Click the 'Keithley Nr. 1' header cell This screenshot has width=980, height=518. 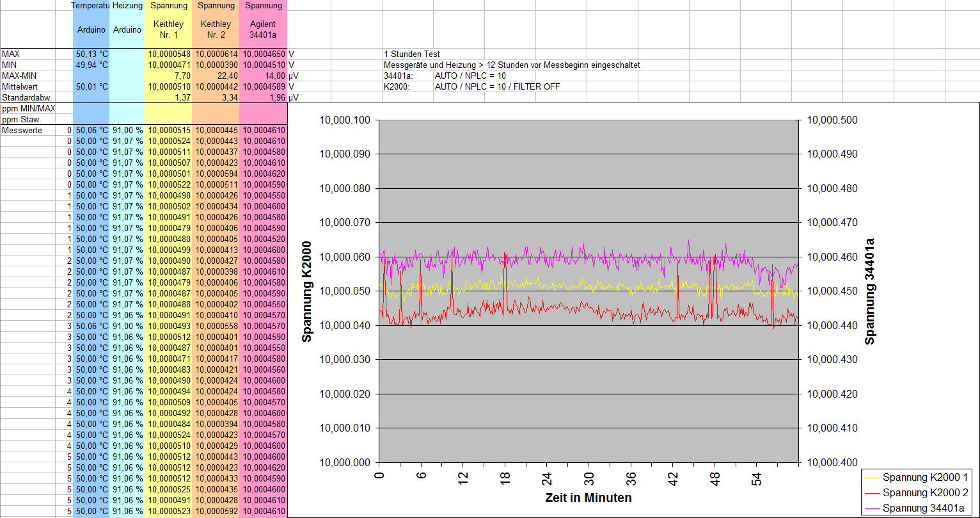169,29
